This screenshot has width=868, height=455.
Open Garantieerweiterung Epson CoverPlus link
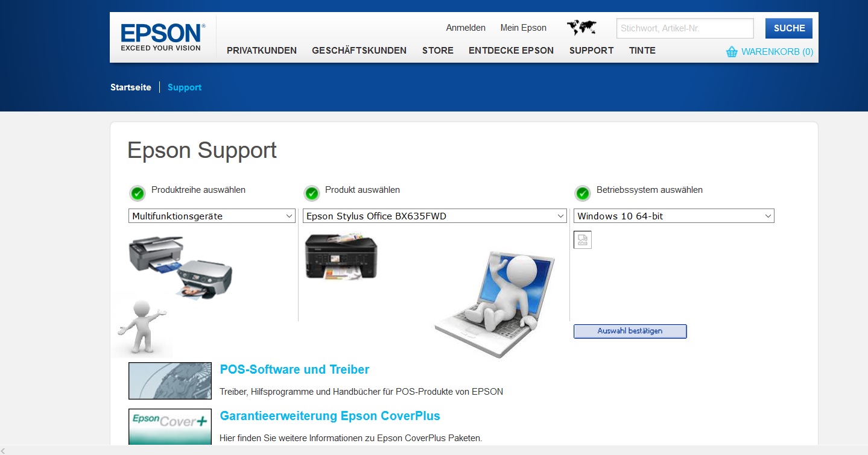[330, 416]
